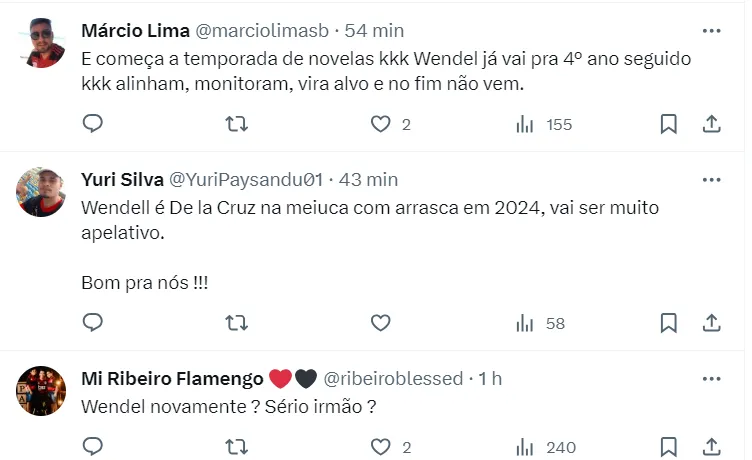The width and height of the screenshot is (752, 460).
Task: Open more menu on Mi Ribeiro's tweet
Action: click(711, 379)
